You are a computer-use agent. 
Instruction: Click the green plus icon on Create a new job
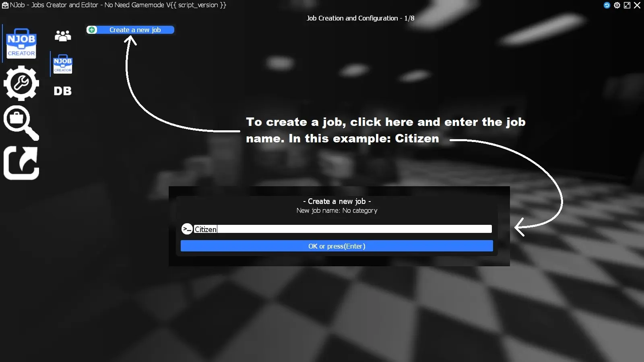click(x=91, y=29)
